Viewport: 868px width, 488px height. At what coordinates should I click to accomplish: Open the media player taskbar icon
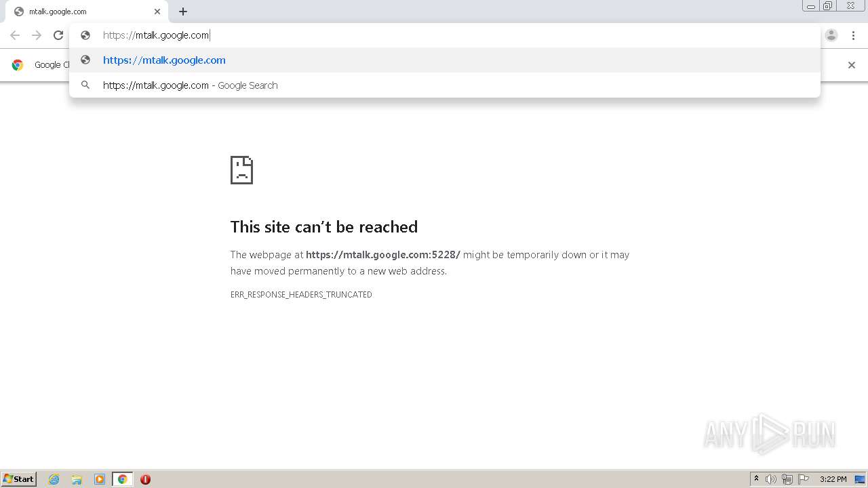pos(100,479)
